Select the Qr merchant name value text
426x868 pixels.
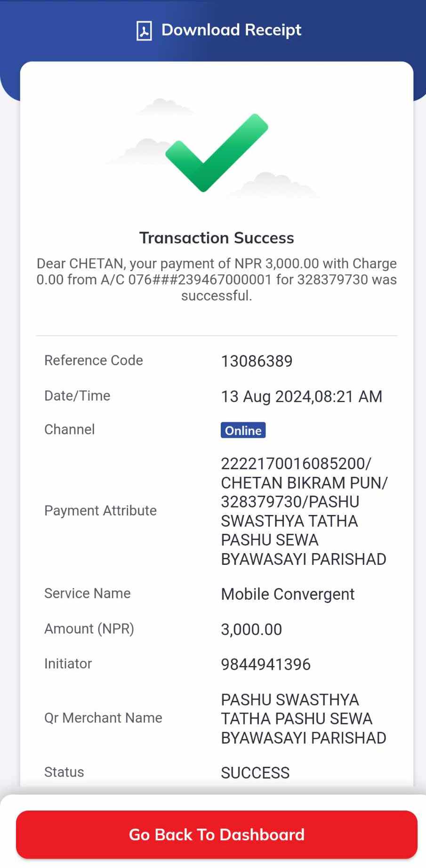click(304, 719)
